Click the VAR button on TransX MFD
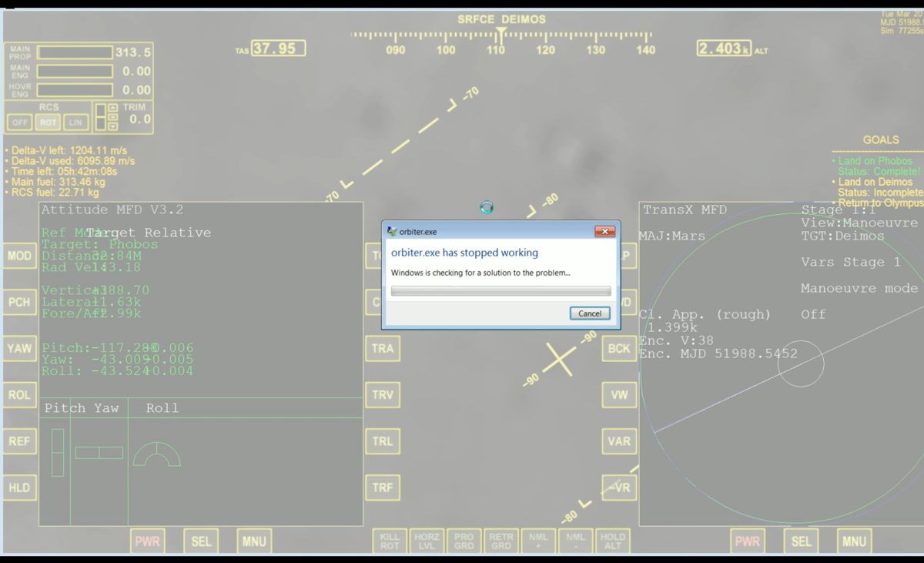The height and width of the screenshot is (563, 924). click(619, 441)
